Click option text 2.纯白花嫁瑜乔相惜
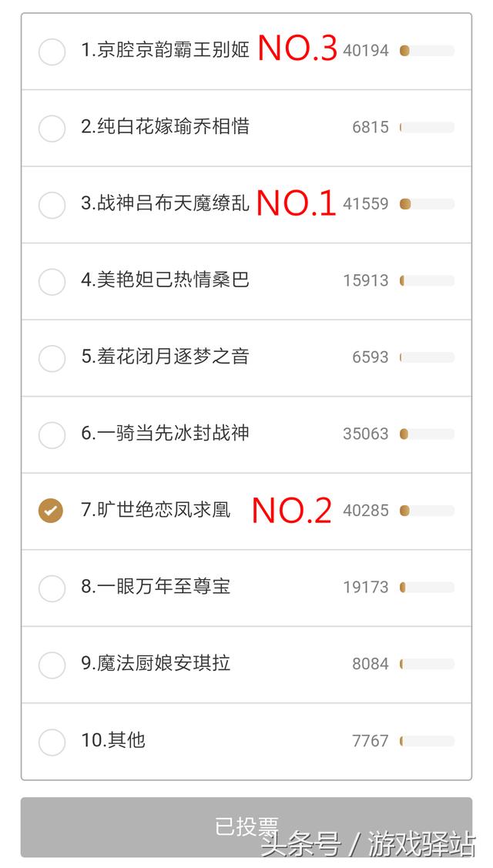The image size is (493, 868). pyautogui.click(x=166, y=126)
